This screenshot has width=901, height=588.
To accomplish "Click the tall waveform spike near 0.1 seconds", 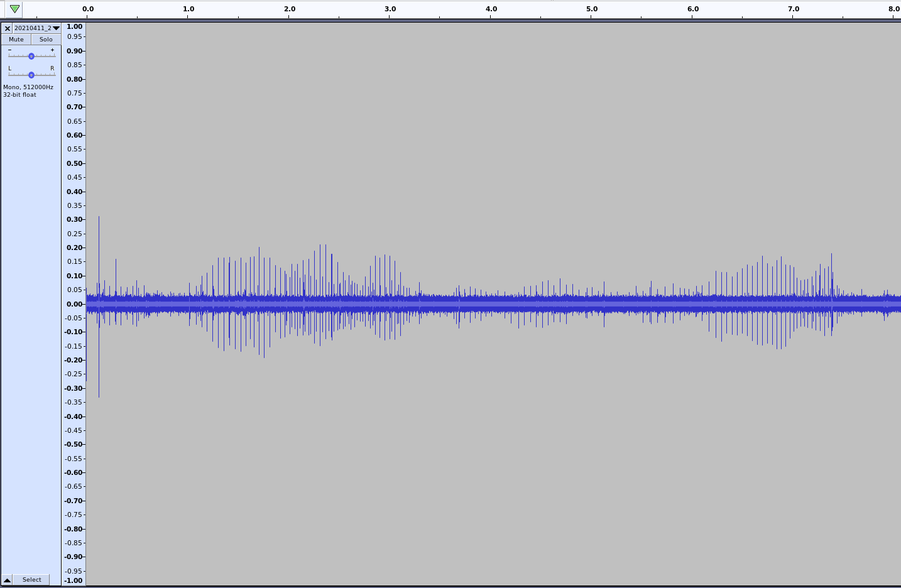I will coord(99,251).
